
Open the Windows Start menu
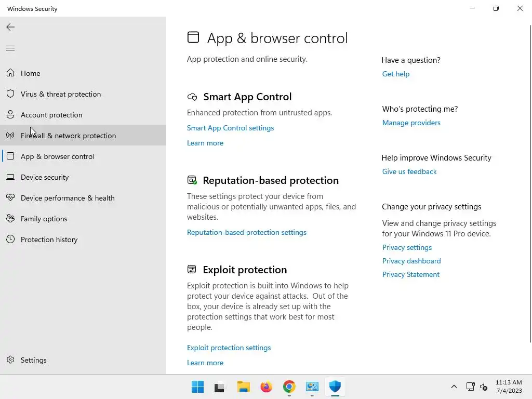[197, 387]
